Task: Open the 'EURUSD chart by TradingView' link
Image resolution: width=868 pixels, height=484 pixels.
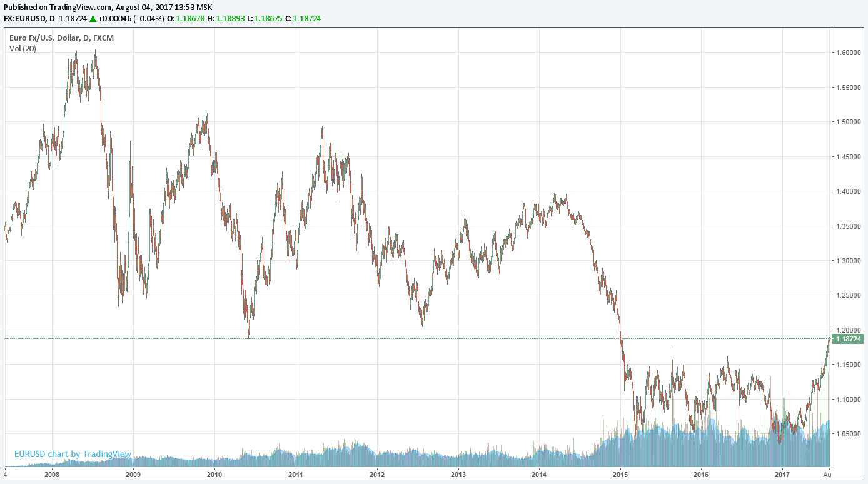Action: pyautogui.click(x=73, y=454)
